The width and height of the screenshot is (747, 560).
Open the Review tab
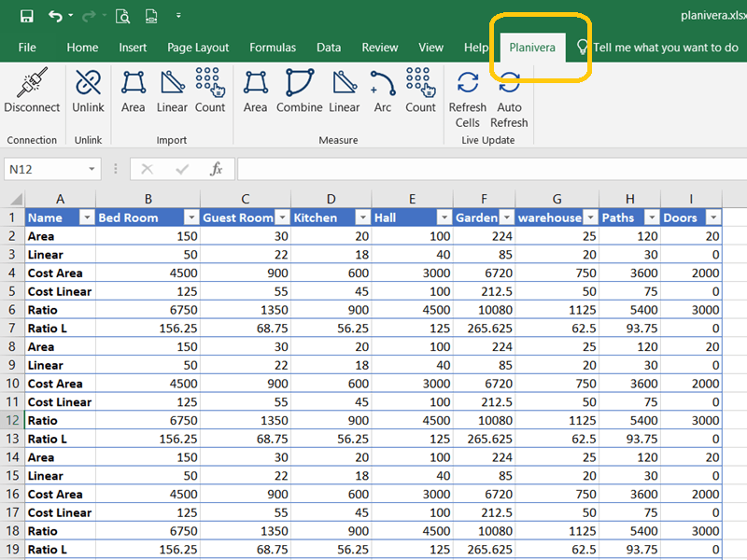pos(380,48)
